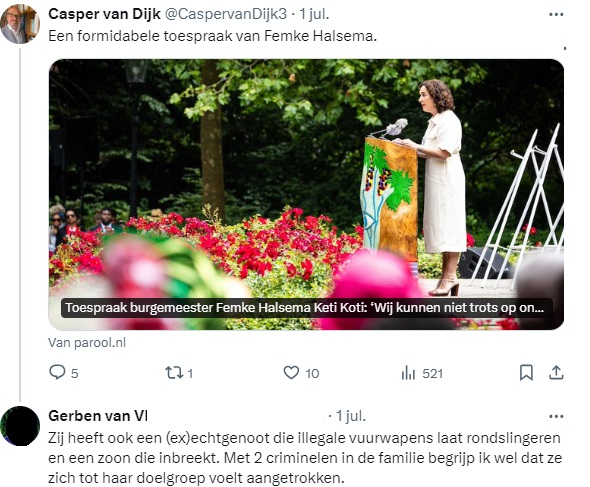Open the @CaspervanDijk3 handle link
The height and width of the screenshot is (487, 590).
226,14
